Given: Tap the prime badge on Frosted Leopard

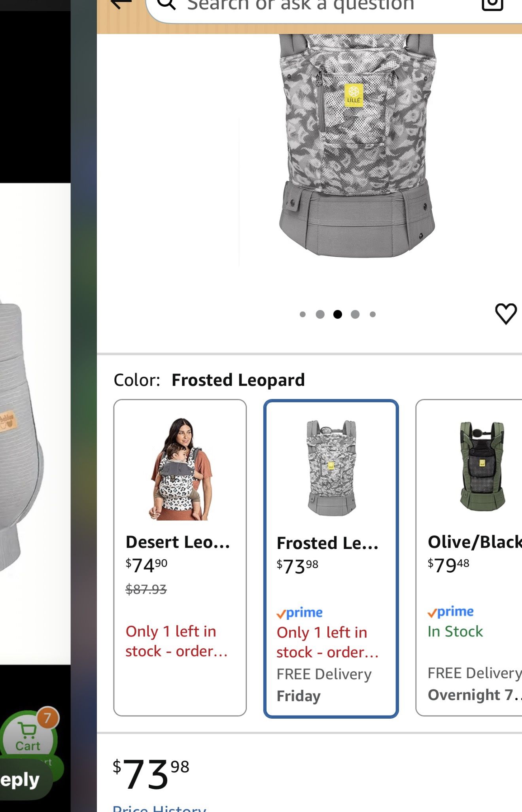Looking at the screenshot, I should (300, 613).
